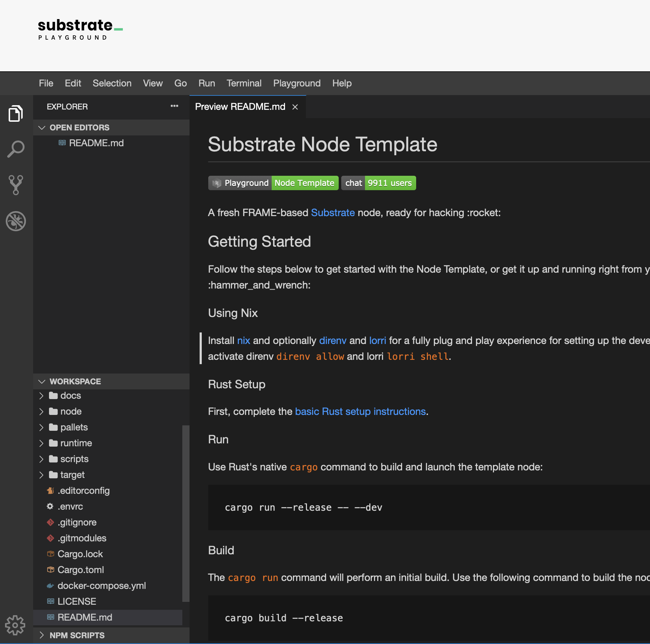Viewport: 650px width, 644px height.
Task: Open the Explorer view in the activity bar
Action: pyautogui.click(x=16, y=113)
